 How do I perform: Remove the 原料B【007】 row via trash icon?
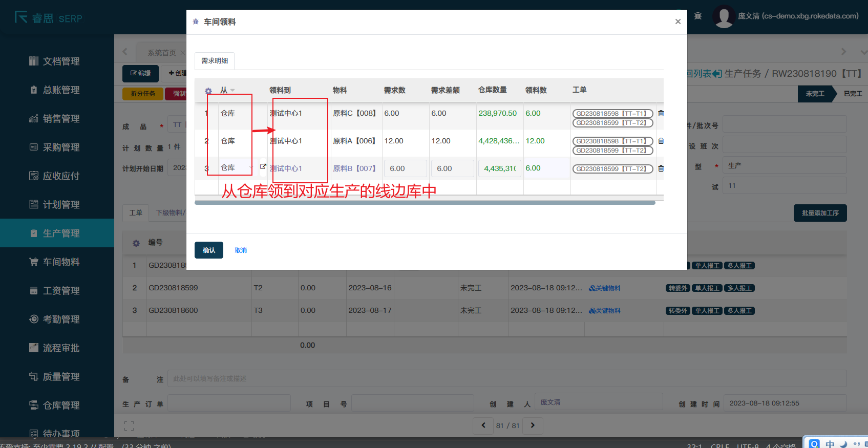pos(661,168)
